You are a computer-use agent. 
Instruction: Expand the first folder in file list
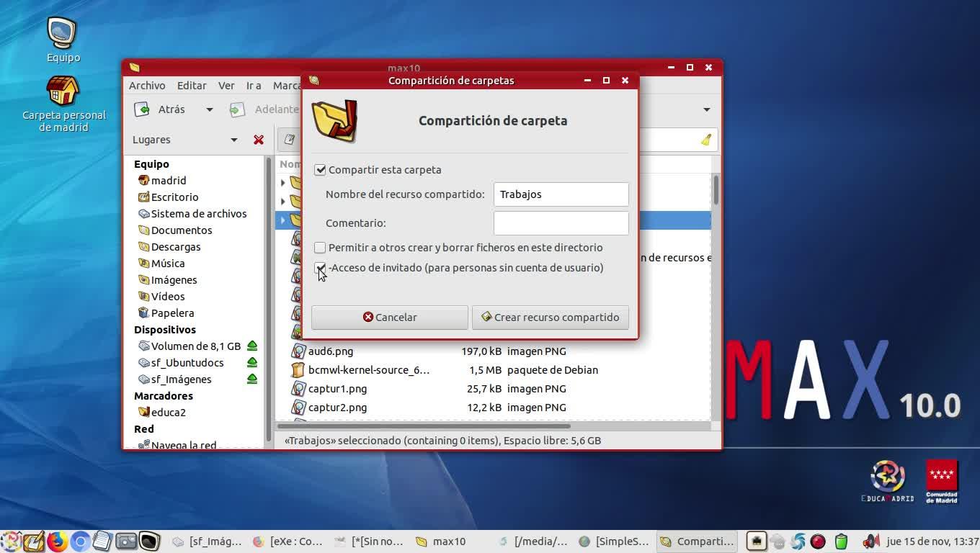tap(283, 183)
